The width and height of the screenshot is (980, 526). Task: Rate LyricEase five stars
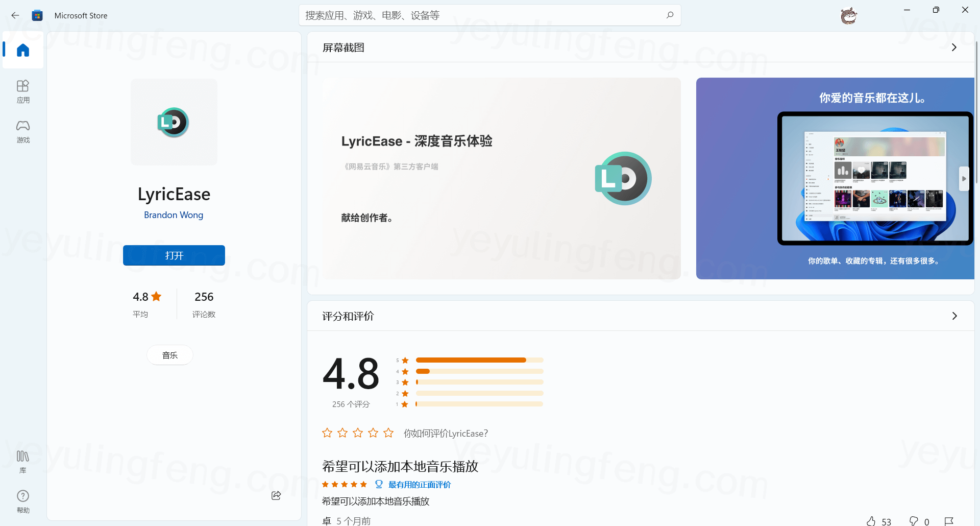coord(388,433)
